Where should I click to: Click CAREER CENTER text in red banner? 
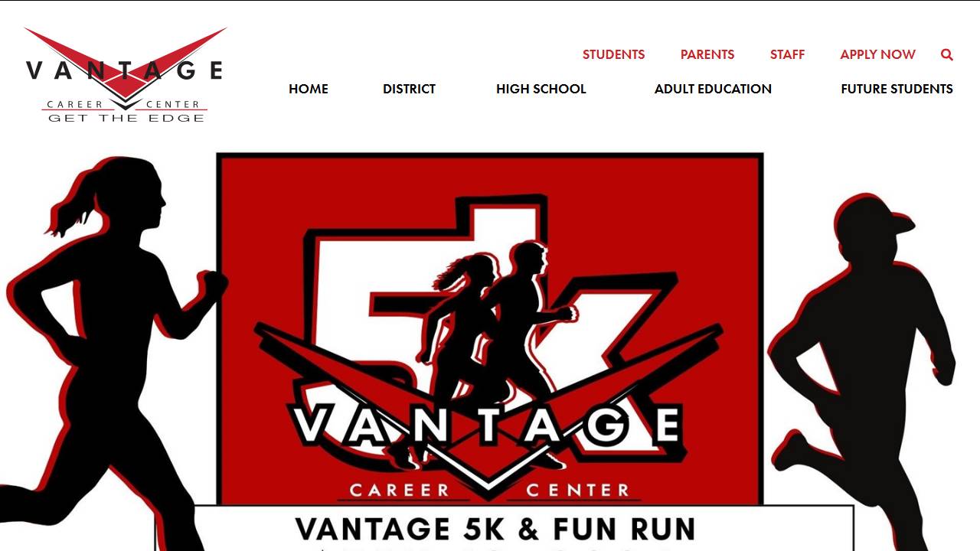[490, 490]
